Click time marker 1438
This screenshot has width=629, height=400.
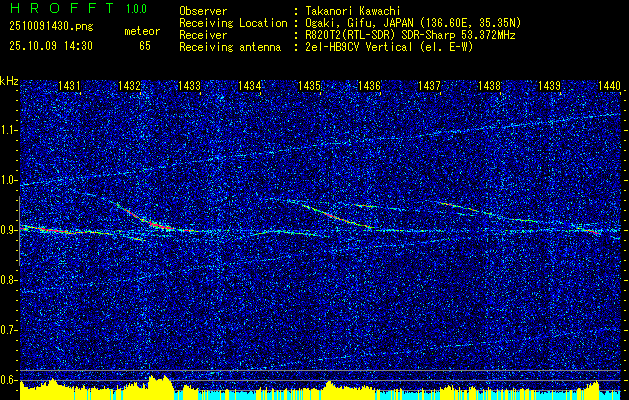[x=489, y=85]
